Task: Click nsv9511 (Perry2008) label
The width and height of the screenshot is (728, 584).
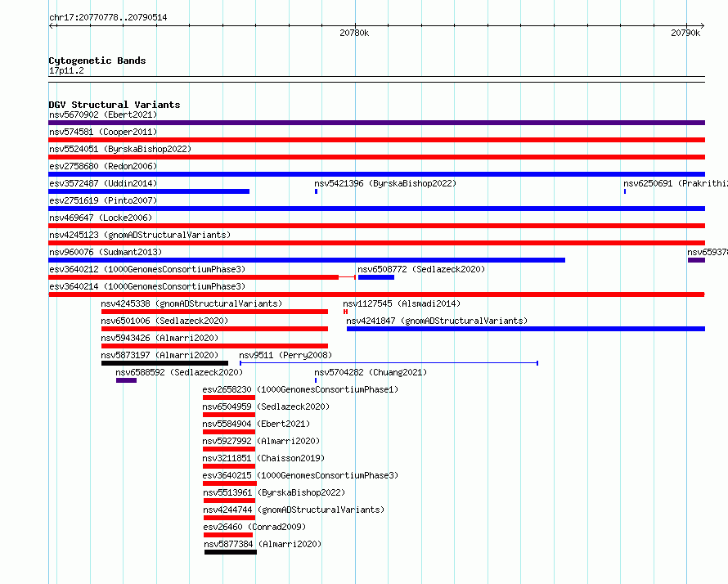Action: coord(285,355)
